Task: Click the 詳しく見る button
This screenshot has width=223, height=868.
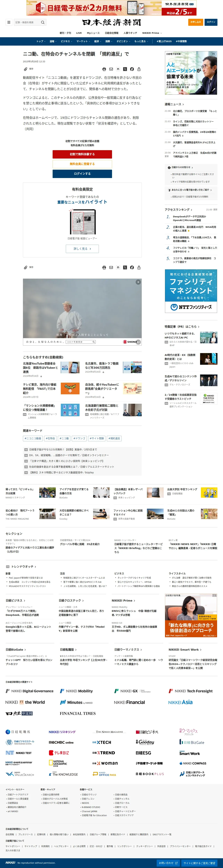Action: pos(82,249)
